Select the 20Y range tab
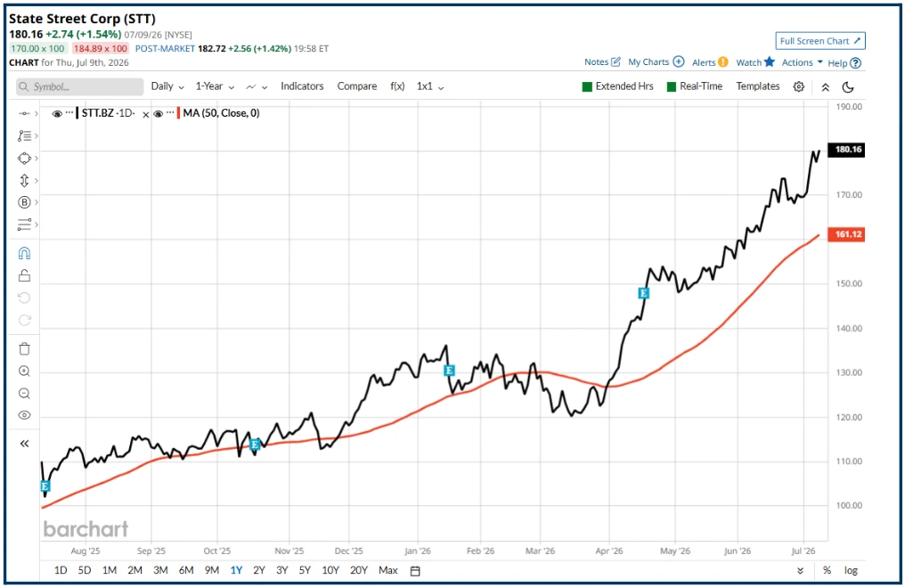This screenshot has width=905, height=588. 358,570
